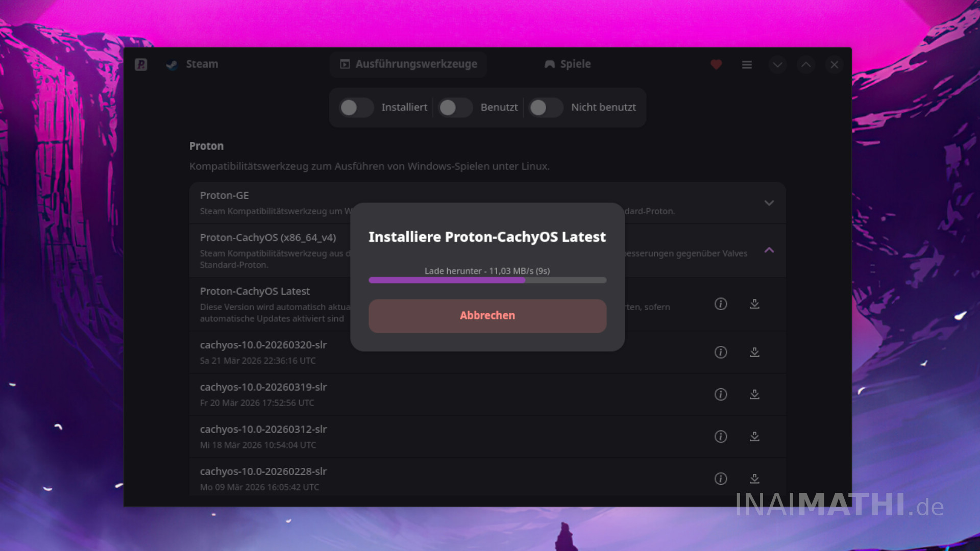The image size is (980, 551).
Task: Toggle the Benutzt filter switch
Action: point(455,108)
